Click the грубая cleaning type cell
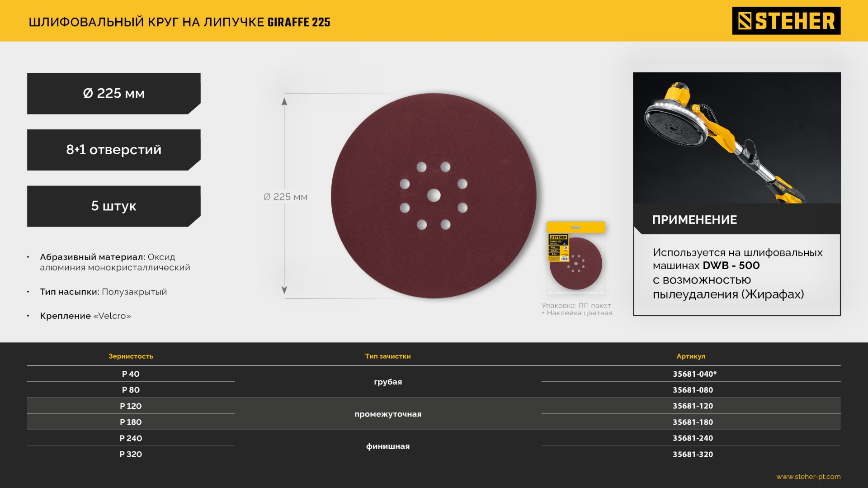Image resolution: width=868 pixels, height=488 pixels. [x=387, y=382]
